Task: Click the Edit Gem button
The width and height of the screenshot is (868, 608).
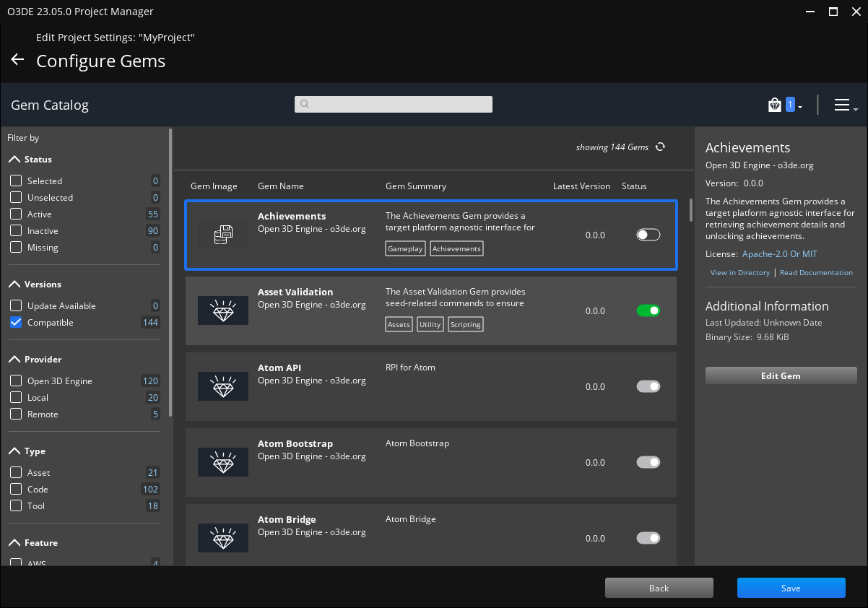Action: [x=781, y=375]
